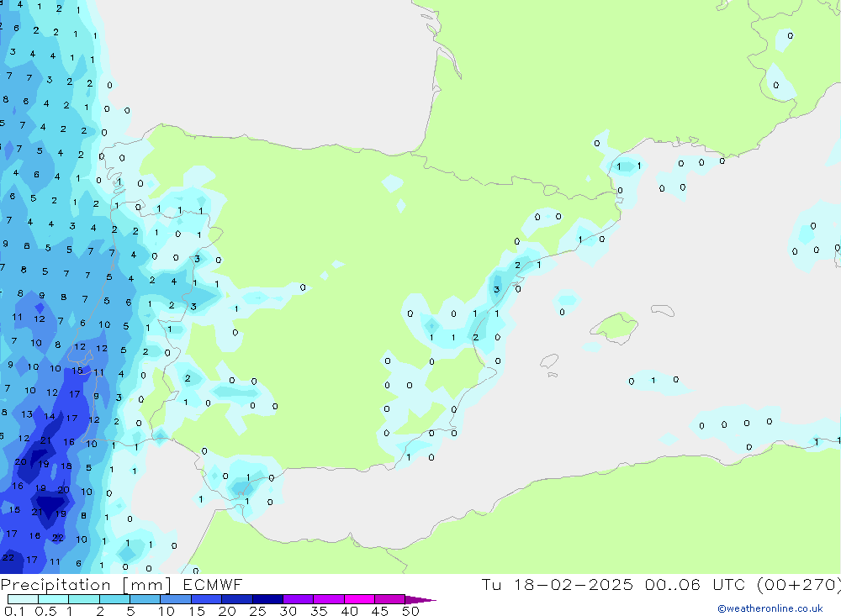This screenshot has width=841, height=616.
Task: Click the legend scale label '0.1'
Action: 14,611
